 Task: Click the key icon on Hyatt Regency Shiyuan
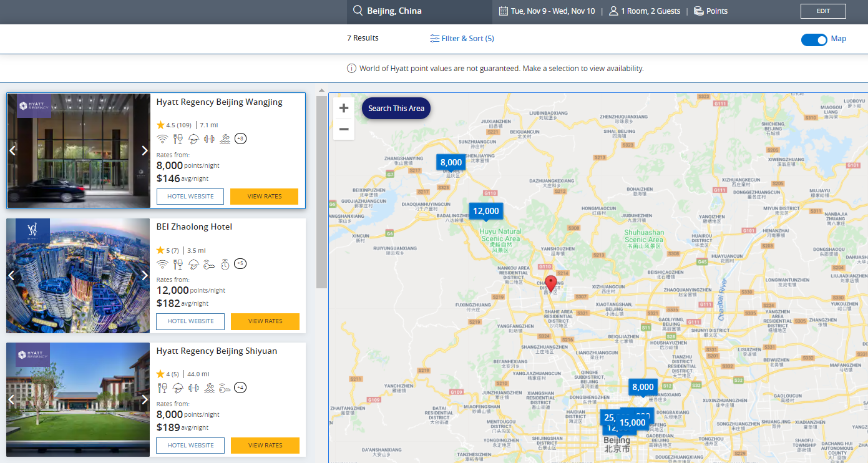(225, 388)
